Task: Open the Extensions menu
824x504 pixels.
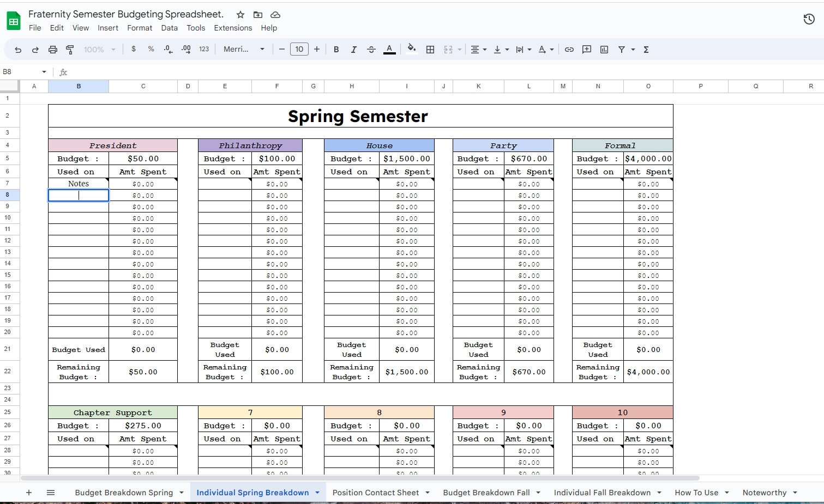Action: 233,28
